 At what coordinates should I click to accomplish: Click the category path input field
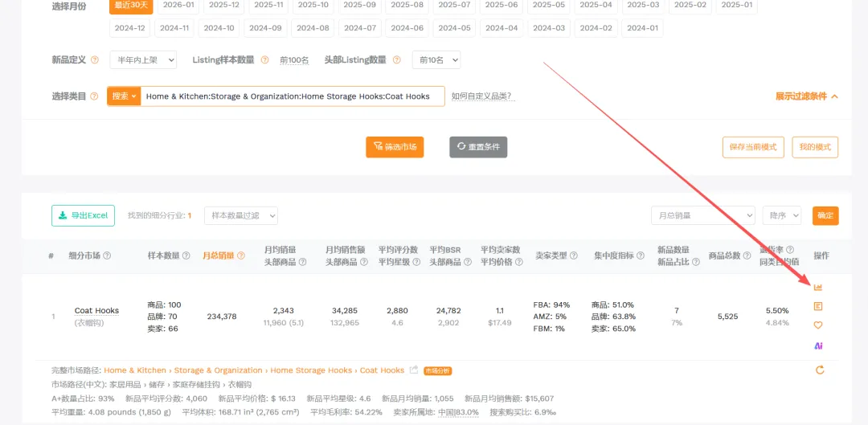292,96
